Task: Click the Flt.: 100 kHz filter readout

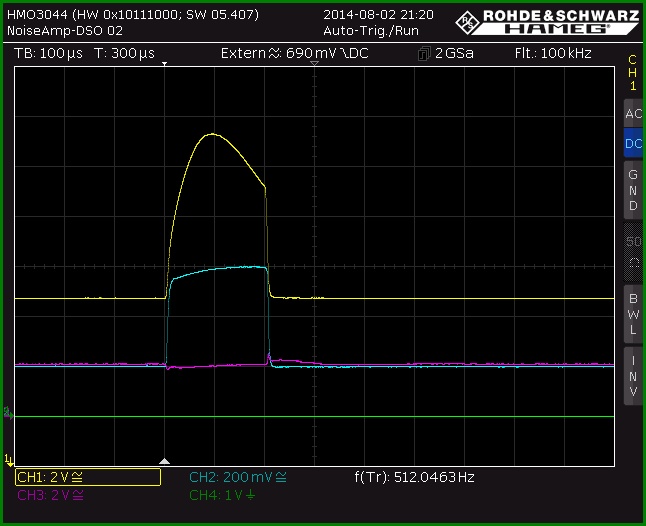Action: 553,54
